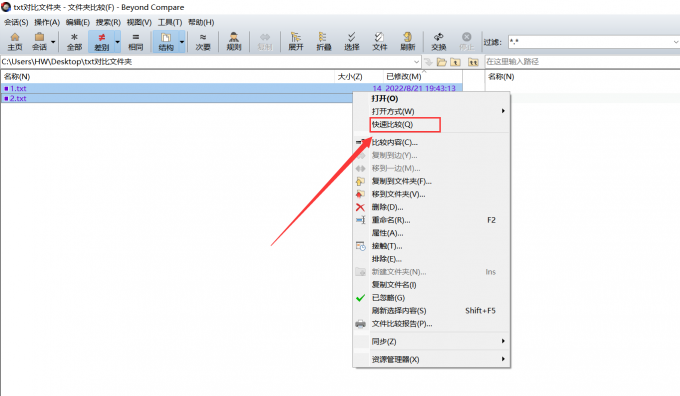This screenshot has width=680, height=396.
Task: Choose 属性(A)... menu entry
Action: (x=431, y=233)
